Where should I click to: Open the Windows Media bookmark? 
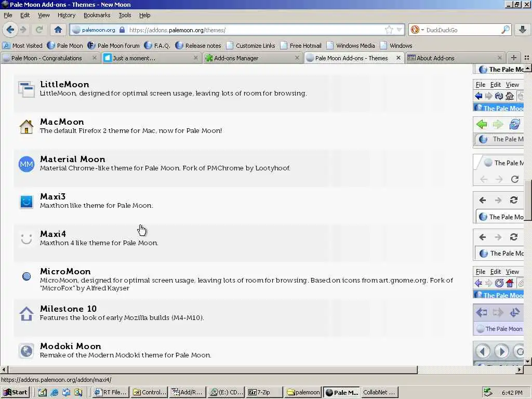(x=351, y=46)
